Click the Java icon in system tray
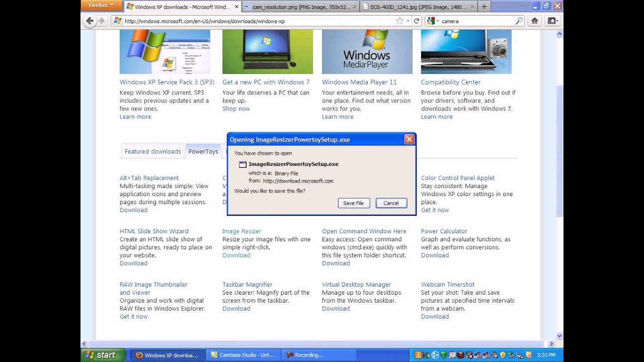Screen dimensions: 644x362 [x=418, y=355]
